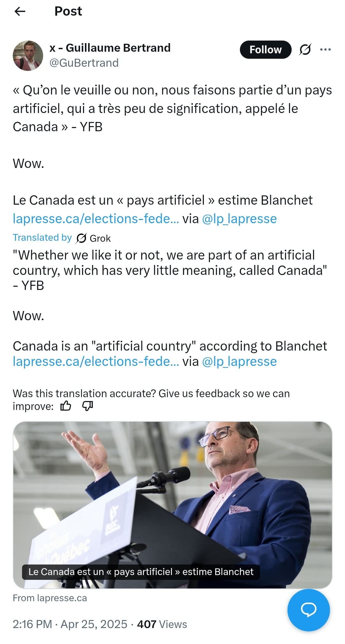Image resolution: width=345 pixels, height=644 pixels.
Task: Open the three-dot more options menu
Action: coord(325,49)
